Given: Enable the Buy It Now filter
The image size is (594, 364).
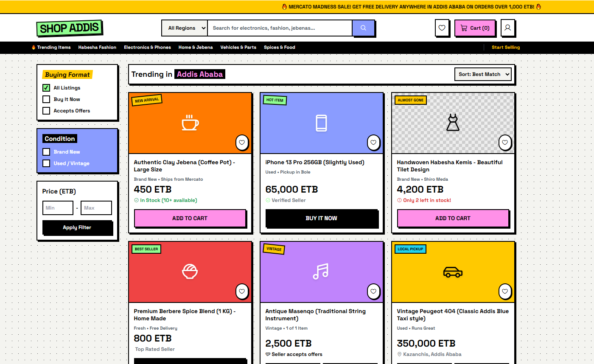Looking at the screenshot, I should tap(46, 99).
